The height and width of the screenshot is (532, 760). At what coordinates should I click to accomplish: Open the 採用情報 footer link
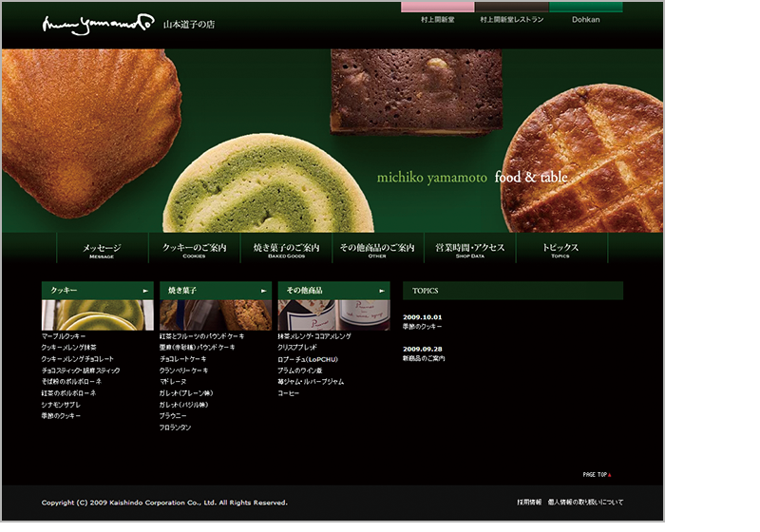tap(529, 503)
